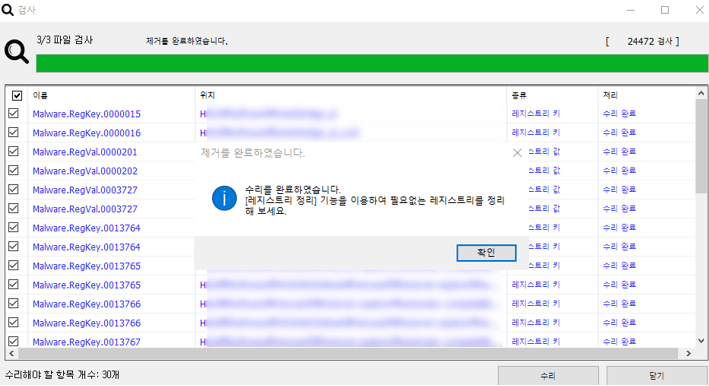Select the Malware.RegVal.0000201 entry name
709x386 pixels.
coord(85,152)
